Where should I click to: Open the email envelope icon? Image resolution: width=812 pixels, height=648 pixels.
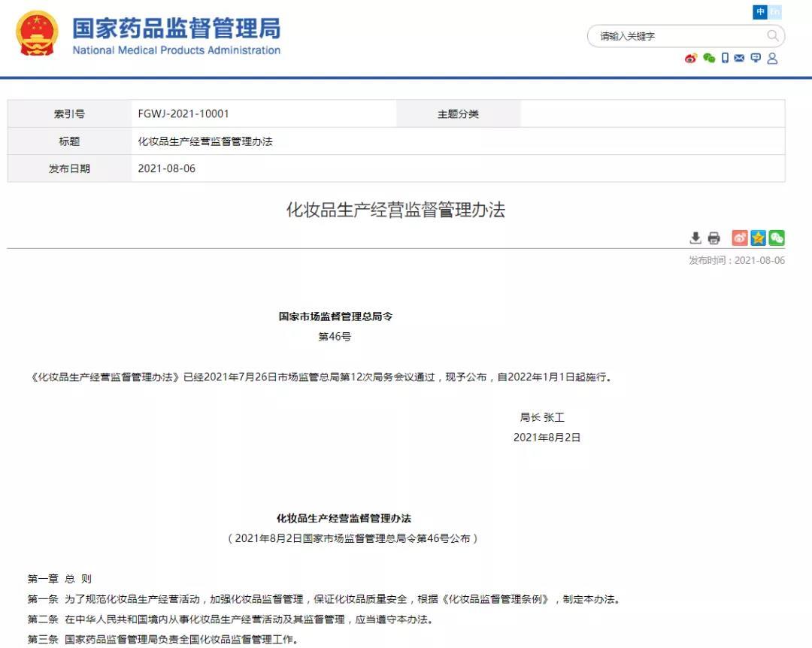click(x=739, y=58)
